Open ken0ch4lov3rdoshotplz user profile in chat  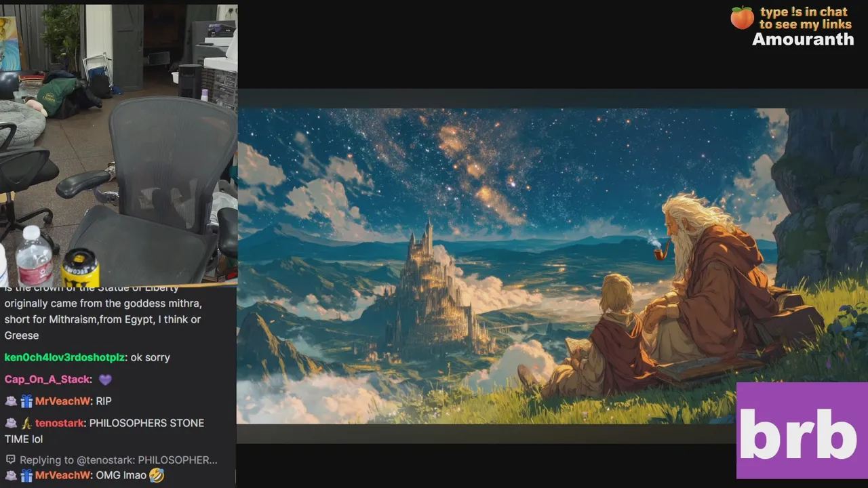click(64, 358)
